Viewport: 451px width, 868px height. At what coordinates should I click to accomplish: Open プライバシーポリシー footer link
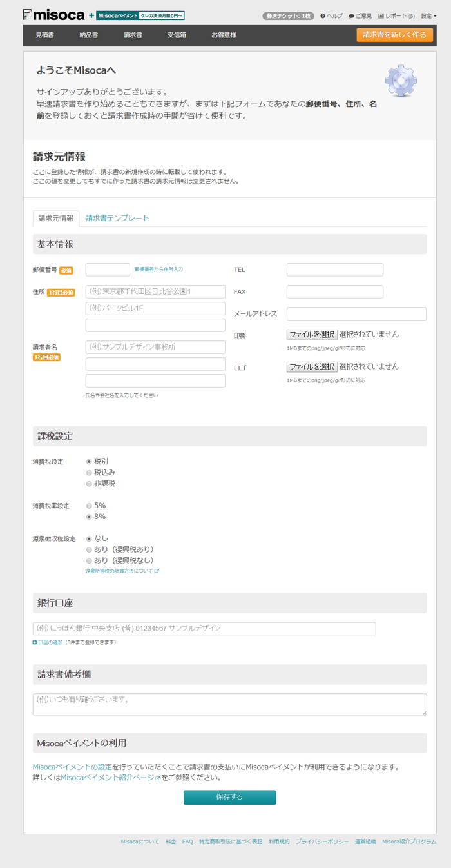click(322, 842)
